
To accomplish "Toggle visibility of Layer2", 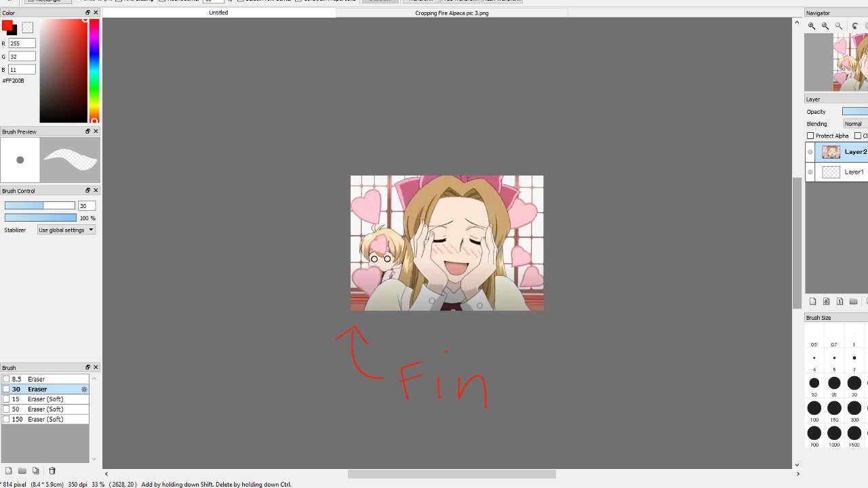I will tap(810, 152).
